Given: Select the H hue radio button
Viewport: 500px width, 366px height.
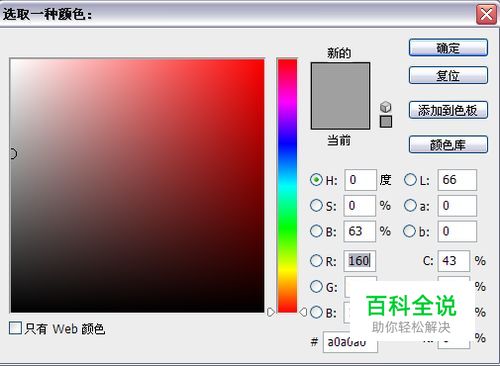Looking at the screenshot, I should (x=316, y=180).
